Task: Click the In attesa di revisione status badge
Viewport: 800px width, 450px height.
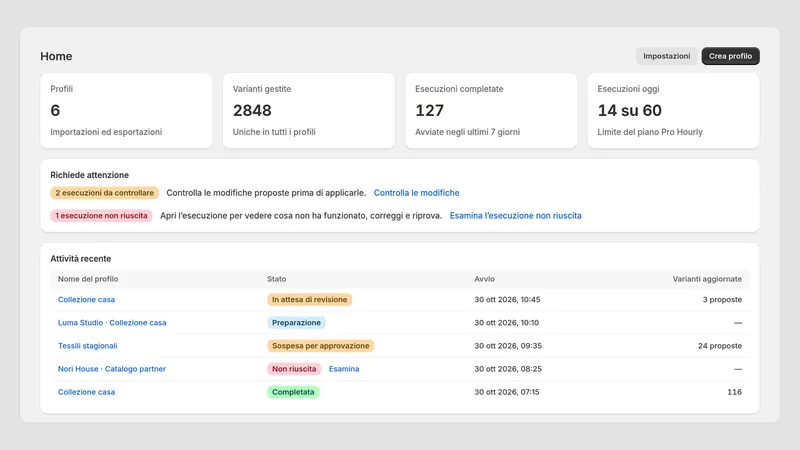Action: [309, 299]
